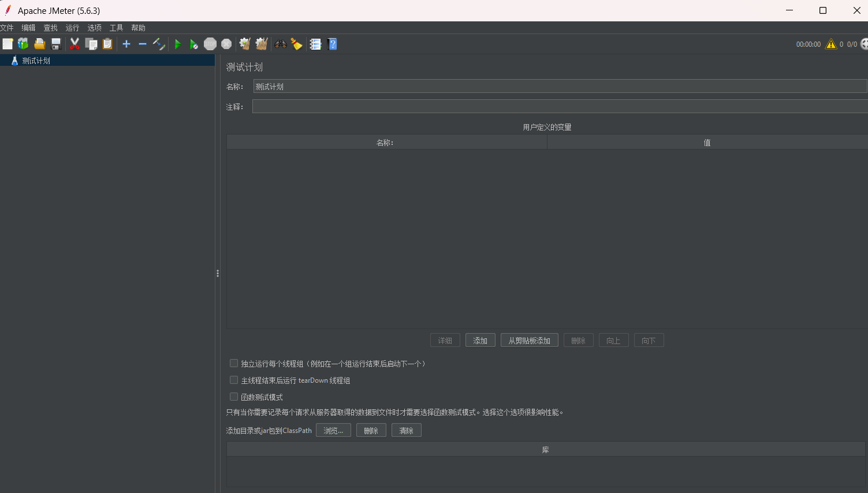The image size is (868, 493).
Task: Check the 函数测试模式 checkbox
Action: 234,397
